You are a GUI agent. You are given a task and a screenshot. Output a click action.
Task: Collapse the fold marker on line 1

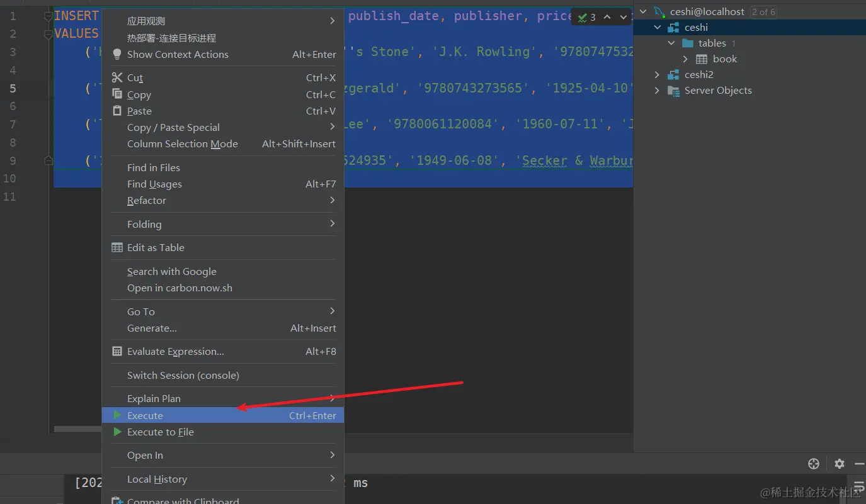48,16
